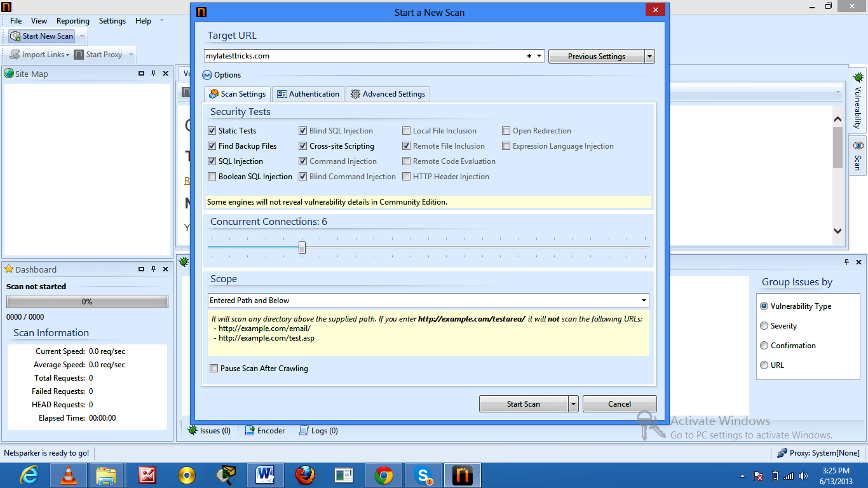868x488 pixels.
Task: Cancel the new scan dialog
Action: coord(620,404)
